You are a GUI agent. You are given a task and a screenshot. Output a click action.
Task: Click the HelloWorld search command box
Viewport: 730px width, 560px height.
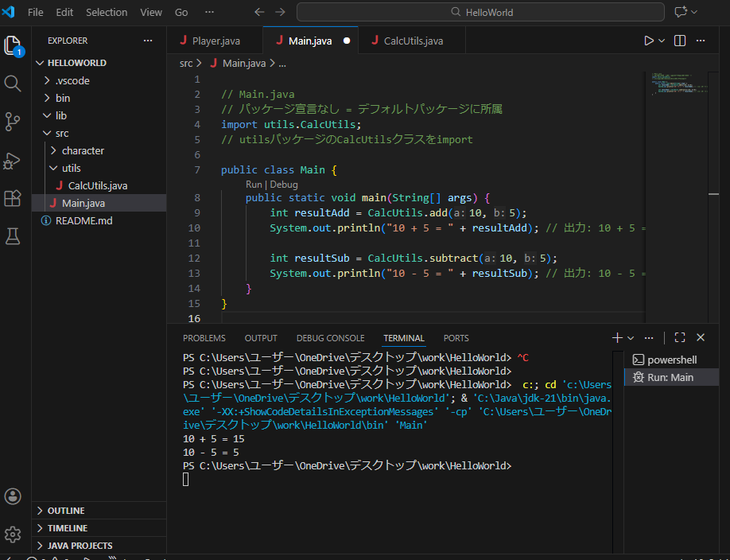(480, 13)
